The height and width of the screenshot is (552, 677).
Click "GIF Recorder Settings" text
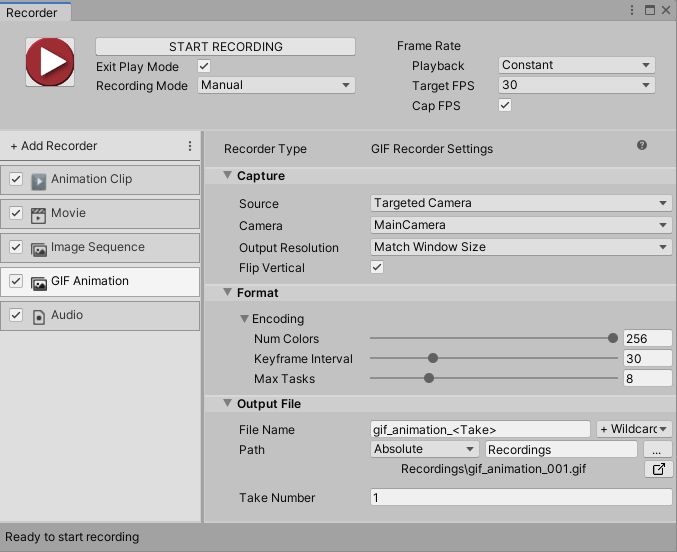pyautogui.click(x=432, y=149)
